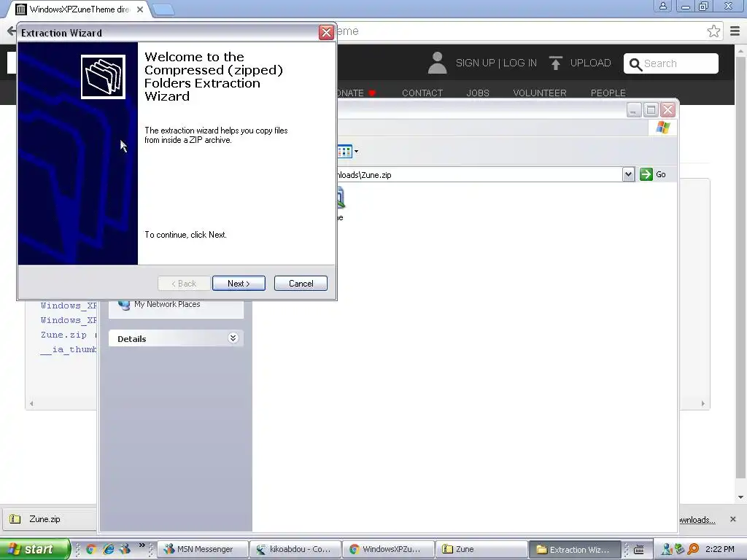Open the VOLUNTEER menu item
747x560 pixels.
tap(539, 93)
